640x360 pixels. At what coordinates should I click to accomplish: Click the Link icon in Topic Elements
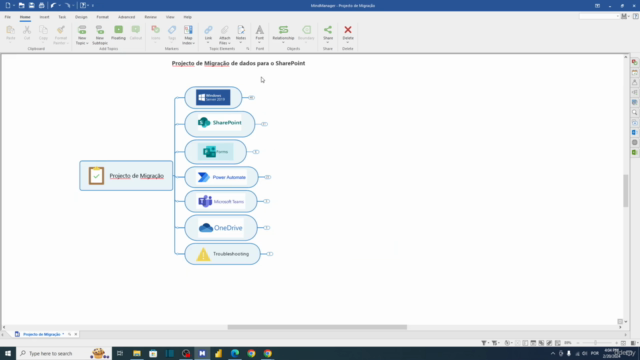208,30
